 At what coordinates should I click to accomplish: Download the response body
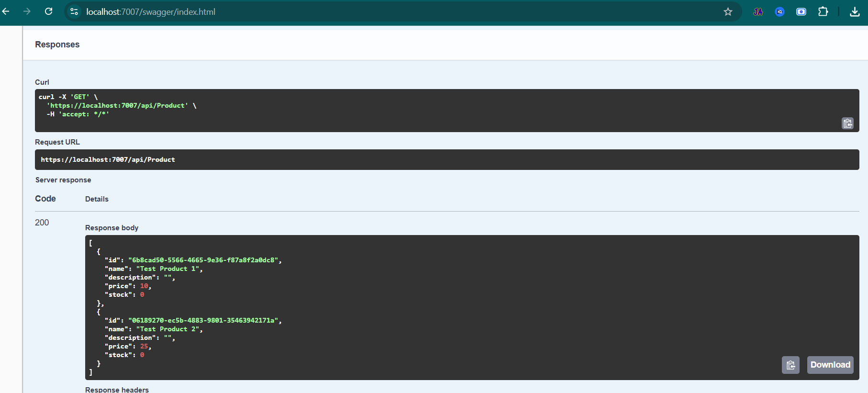pos(830,365)
